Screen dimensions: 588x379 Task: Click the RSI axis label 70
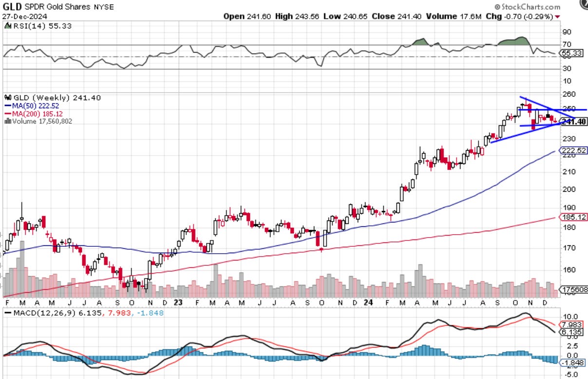pos(567,44)
